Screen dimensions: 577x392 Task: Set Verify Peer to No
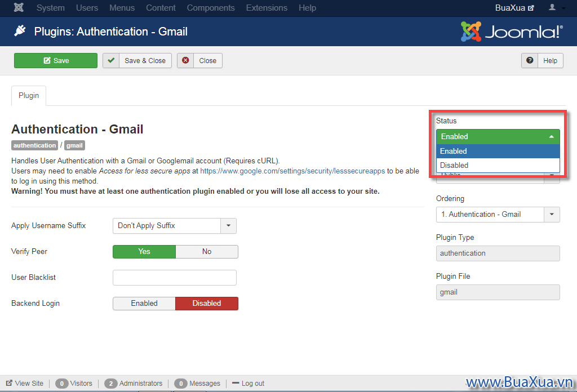[x=207, y=252]
